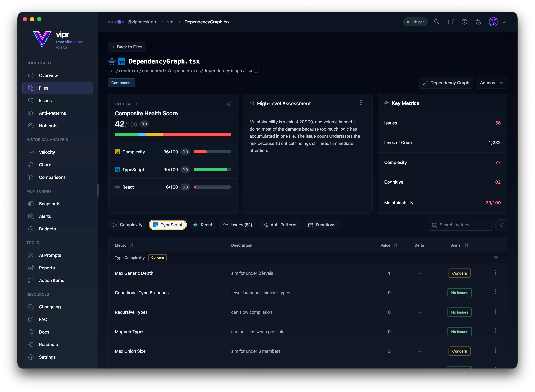Switch to the React tab
This screenshot has height=392, width=535.
click(203, 225)
